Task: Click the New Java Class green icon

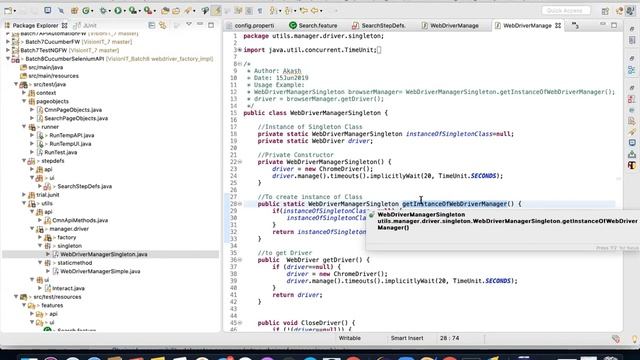Action: pyautogui.click(x=86, y=11)
